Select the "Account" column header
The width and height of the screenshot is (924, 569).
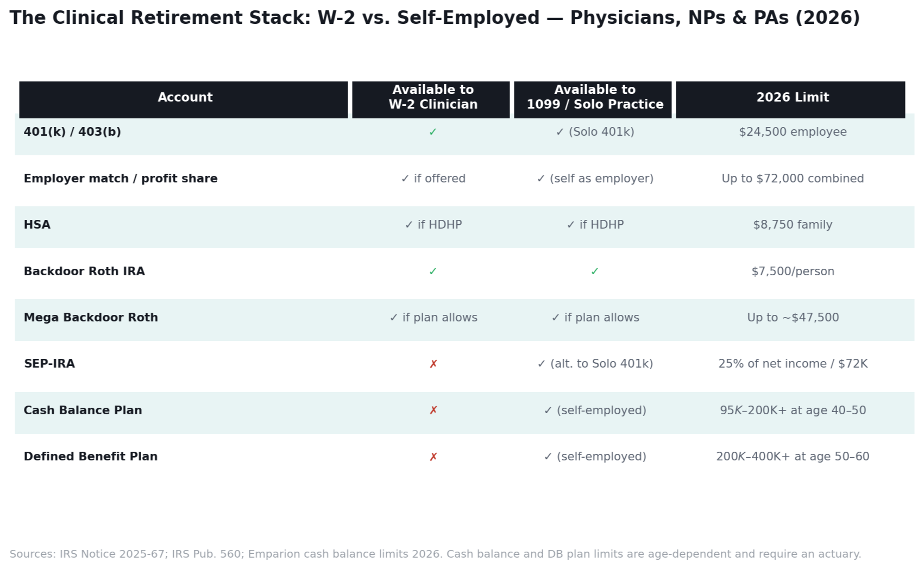tap(185, 98)
